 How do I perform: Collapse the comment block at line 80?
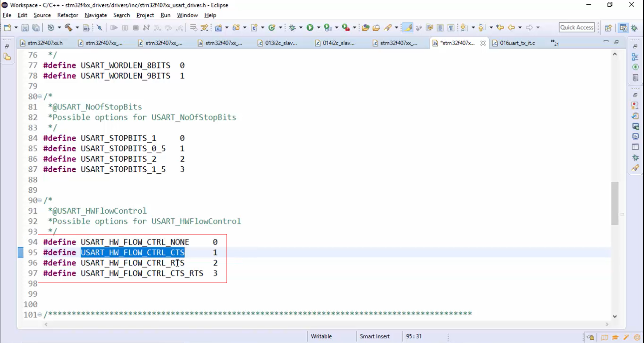pos(40,97)
